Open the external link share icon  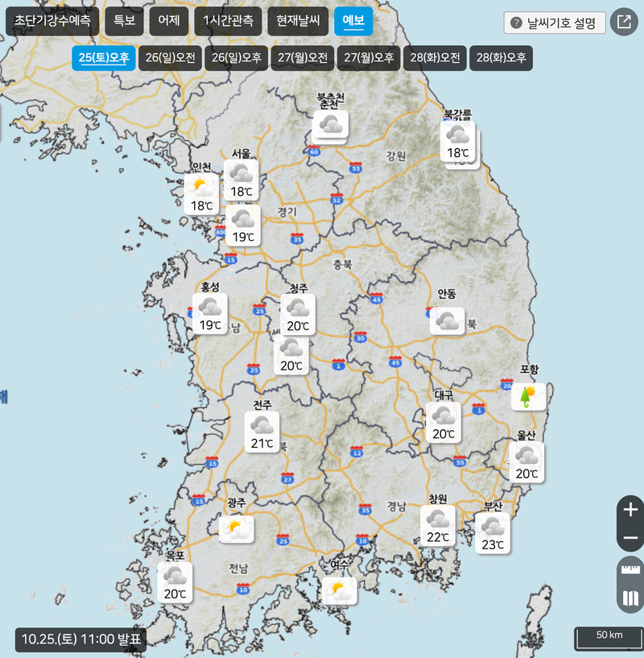tap(623, 22)
